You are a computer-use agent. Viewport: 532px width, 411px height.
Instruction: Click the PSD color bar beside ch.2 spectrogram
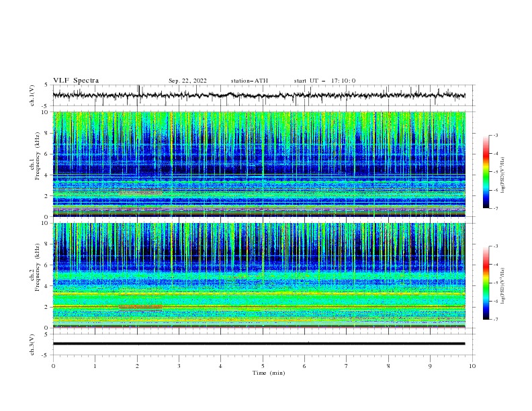[486, 283]
